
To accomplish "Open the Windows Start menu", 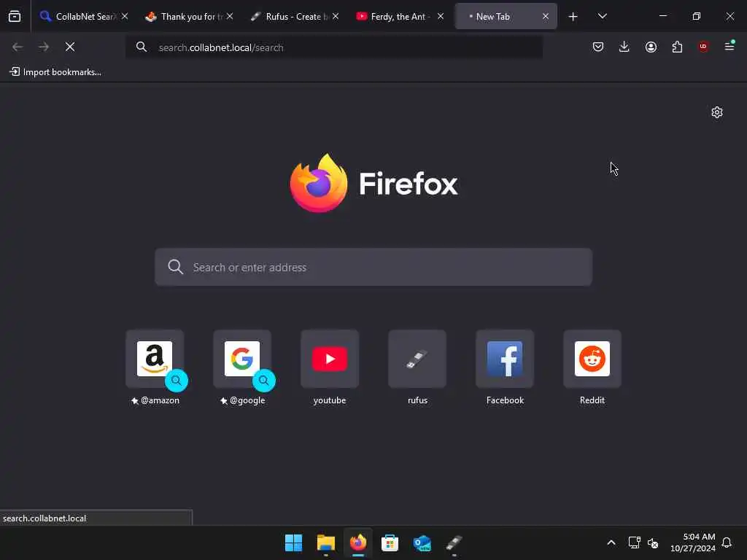I will [293, 542].
